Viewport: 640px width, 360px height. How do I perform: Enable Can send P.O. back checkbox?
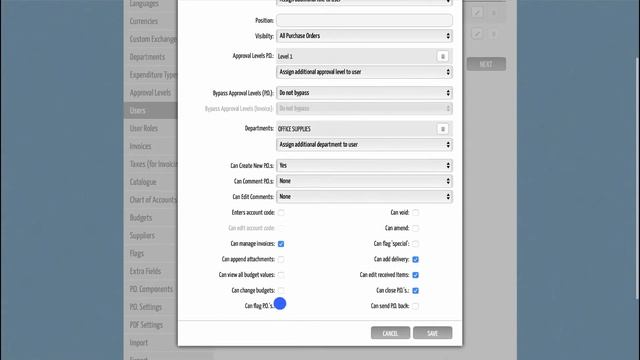pos(415,306)
